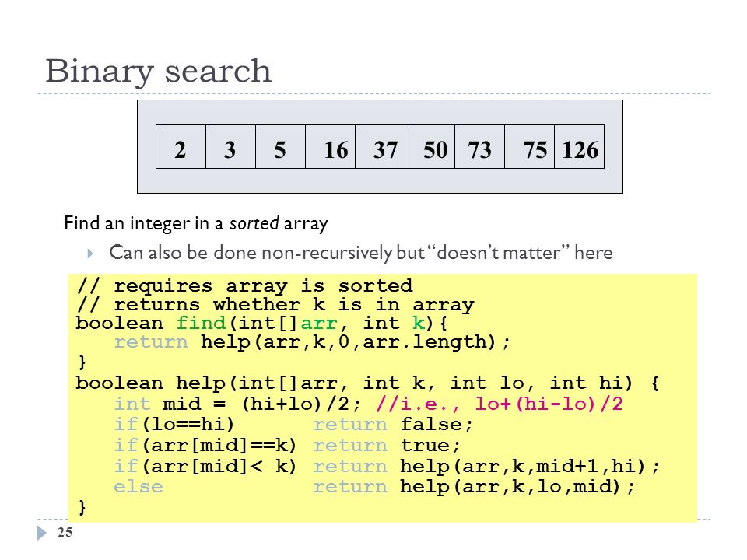The width and height of the screenshot is (747, 560).
Task: Click 'help(arr,k,mid+1,hi);' recursive call
Action: coord(530,466)
